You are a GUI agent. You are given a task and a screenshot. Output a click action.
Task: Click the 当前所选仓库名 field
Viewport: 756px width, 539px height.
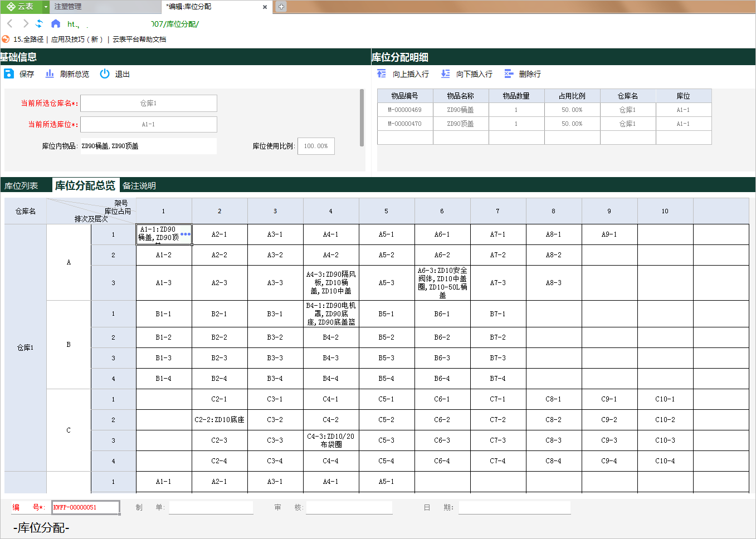tap(149, 103)
